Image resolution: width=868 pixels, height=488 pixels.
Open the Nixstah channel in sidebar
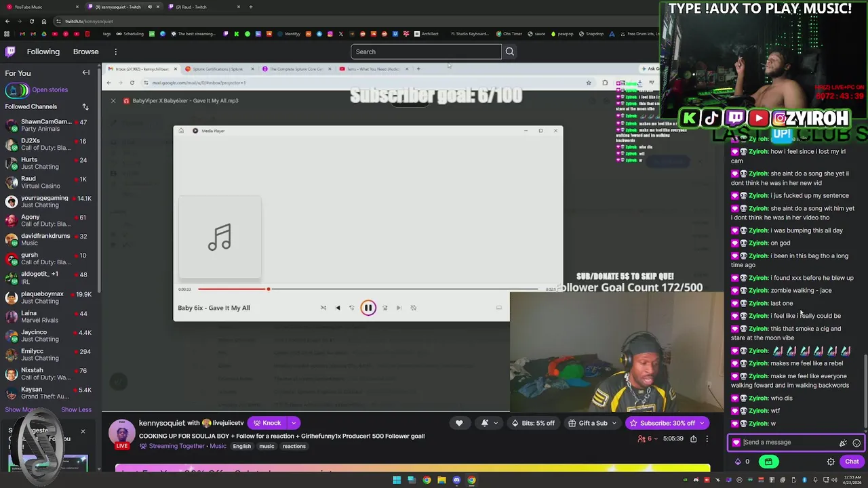coord(51,374)
